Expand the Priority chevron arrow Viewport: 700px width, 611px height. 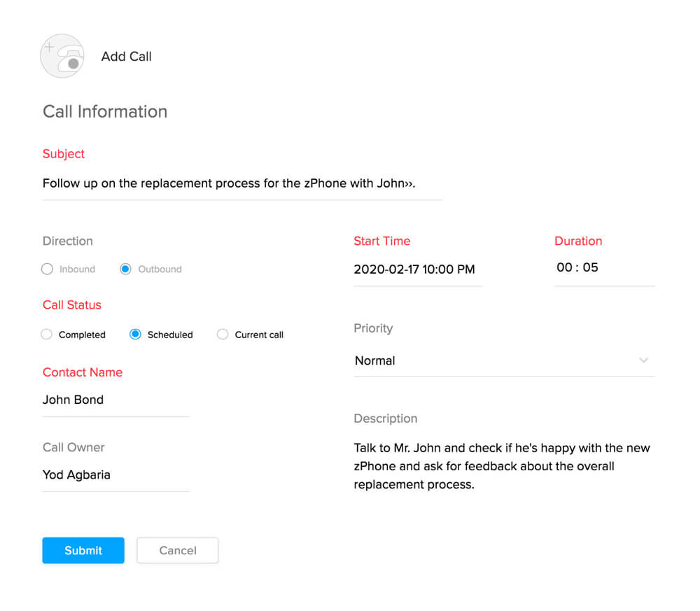[643, 360]
